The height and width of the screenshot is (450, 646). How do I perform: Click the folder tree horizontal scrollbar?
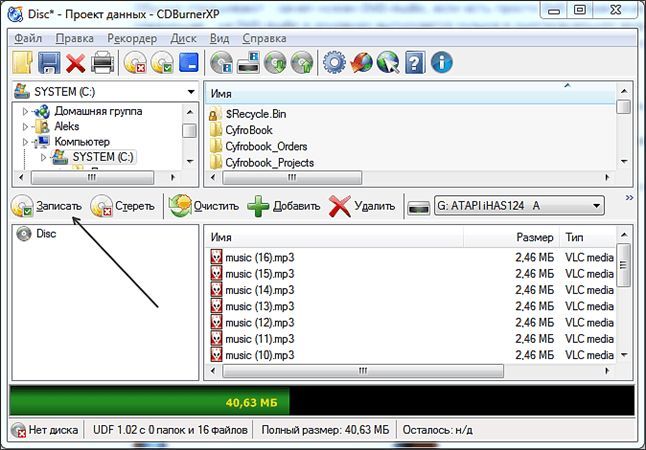pos(92,178)
